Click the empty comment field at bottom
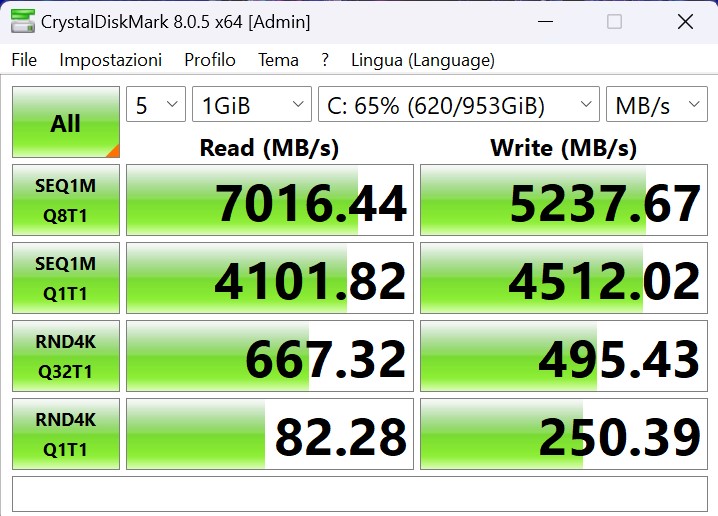This screenshot has height=516, width=718. [x=359, y=494]
